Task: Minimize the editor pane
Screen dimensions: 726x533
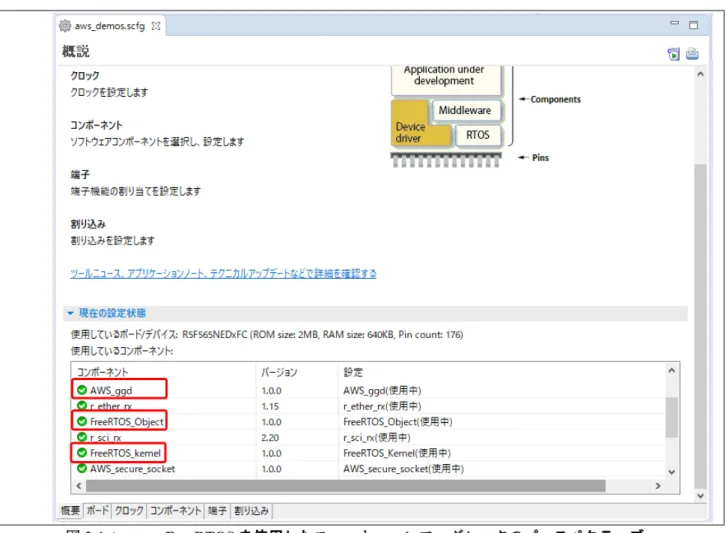Action: point(675,23)
